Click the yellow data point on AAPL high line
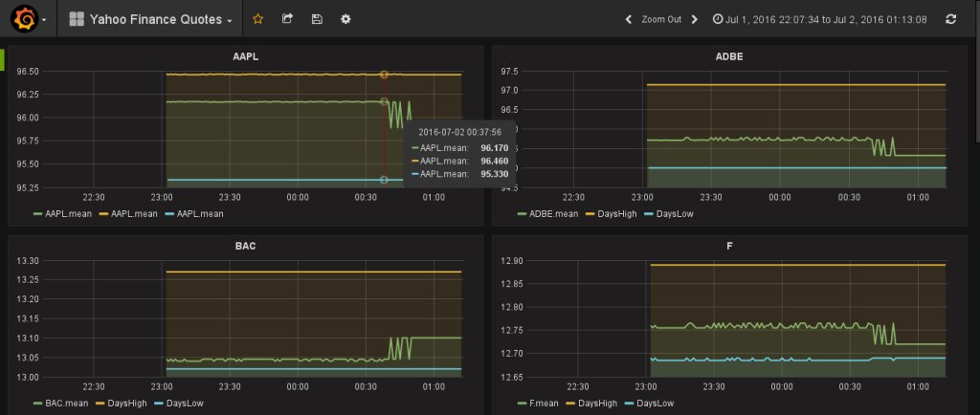Image resolution: width=980 pixels, height=415 pixels. (x=384, y=75)
